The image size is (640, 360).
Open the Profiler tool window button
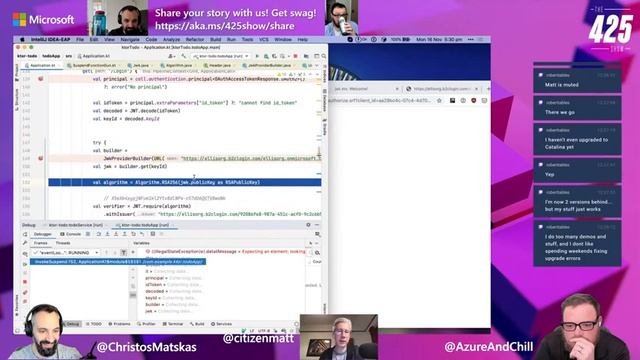[x=147, y=324]
